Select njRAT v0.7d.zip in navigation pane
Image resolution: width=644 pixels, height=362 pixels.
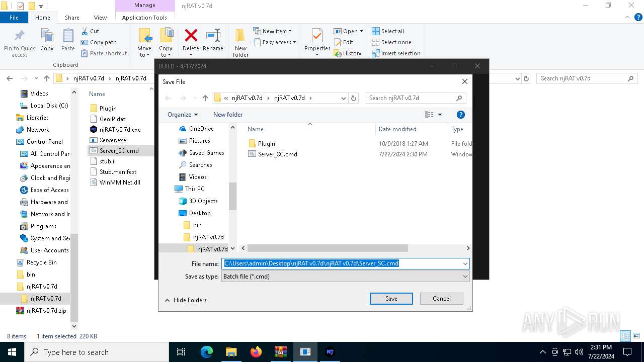41,311
